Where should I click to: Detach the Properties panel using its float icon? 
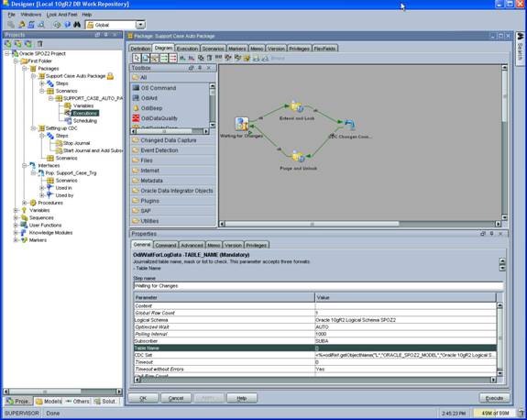(483, 234)
